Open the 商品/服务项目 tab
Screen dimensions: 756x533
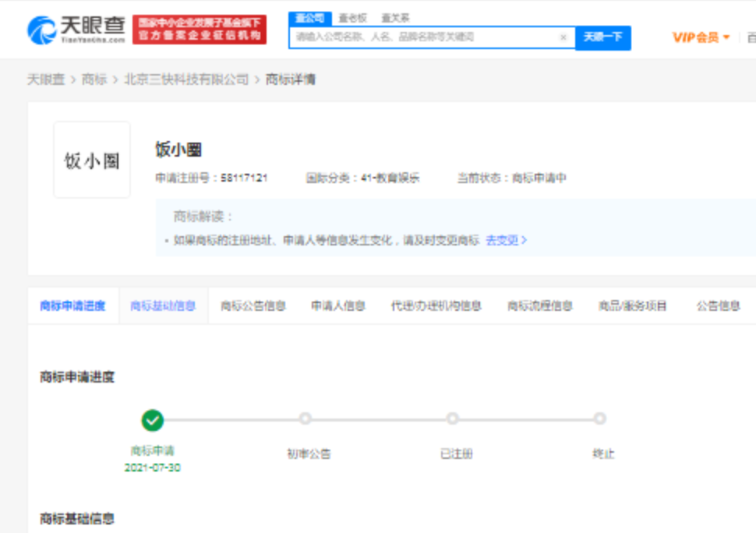(x=632, y=306)
